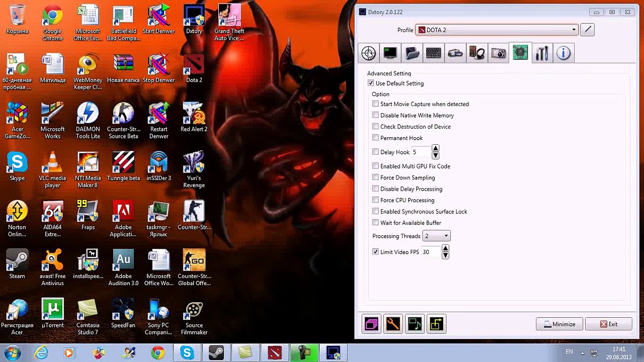Open Steam from the Windows taskbar

click(216, 353)
